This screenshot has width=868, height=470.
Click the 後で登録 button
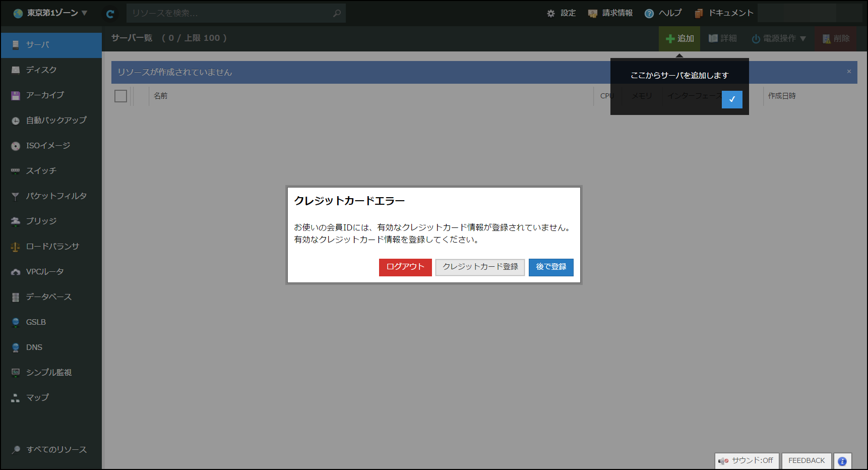point(551,267)
